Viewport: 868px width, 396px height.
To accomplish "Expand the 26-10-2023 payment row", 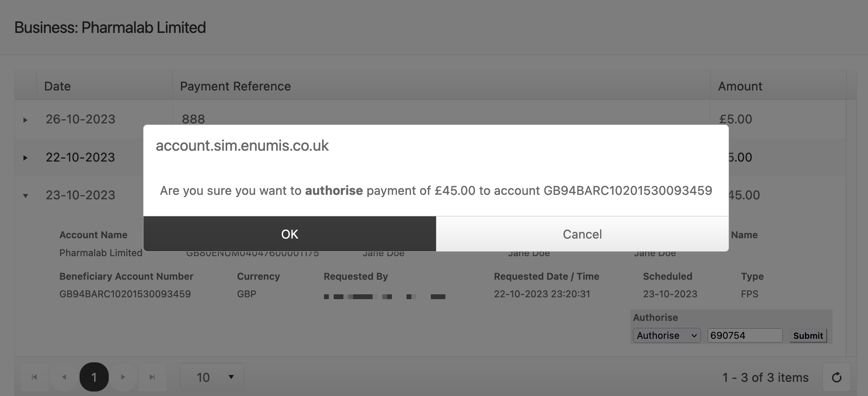I will 25,120.
